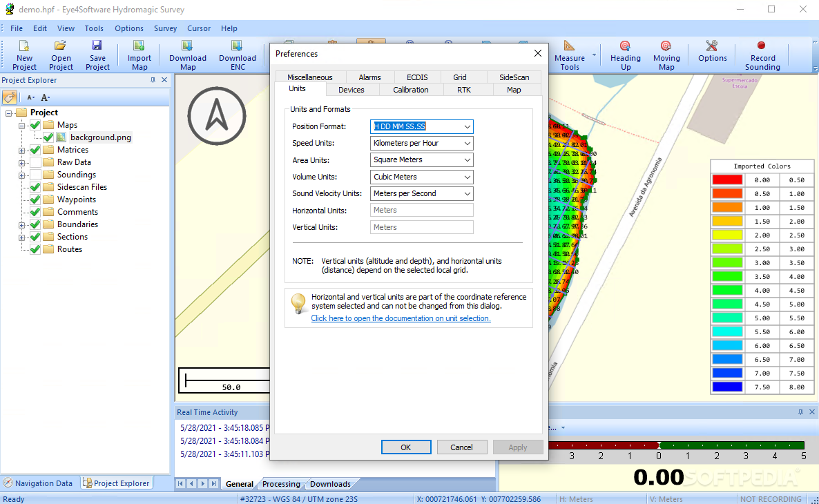819x504 pixels.
Task: Activate the Heading Up icon
Action: point(625,46)
